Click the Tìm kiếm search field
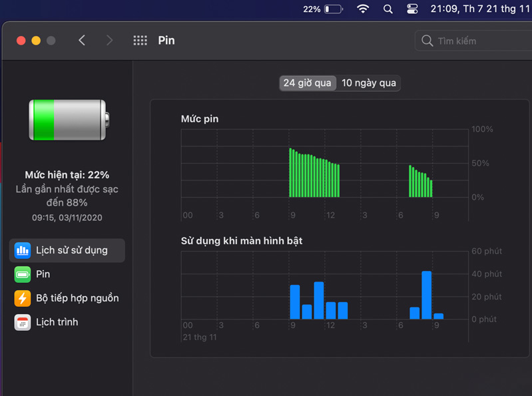This screenshot has width=532, height=396. tap(476, 41)
